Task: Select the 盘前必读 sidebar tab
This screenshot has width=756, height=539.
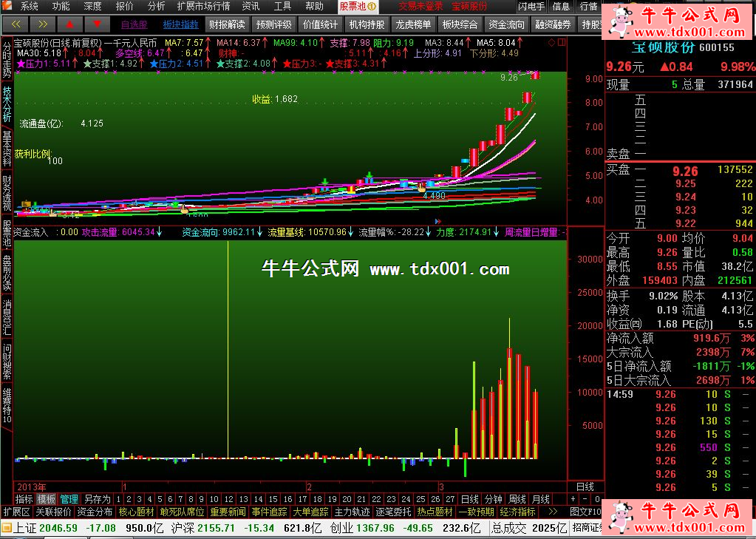Action: [7, 273]
